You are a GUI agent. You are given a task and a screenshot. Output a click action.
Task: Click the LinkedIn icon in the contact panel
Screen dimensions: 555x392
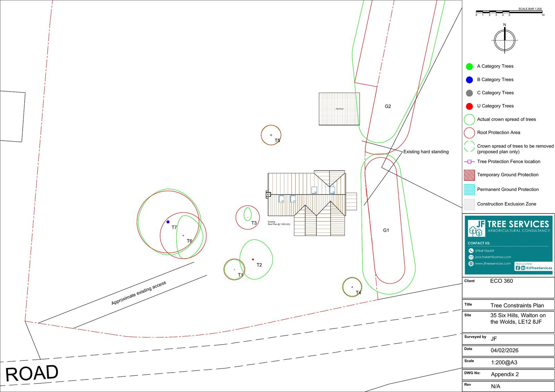[523, 268]
